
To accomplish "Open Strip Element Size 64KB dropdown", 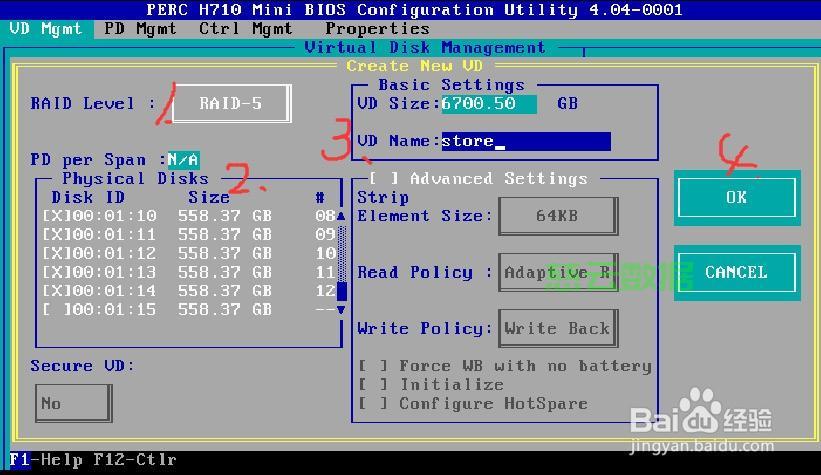I will pyautogui.click(x=555, y=216).
